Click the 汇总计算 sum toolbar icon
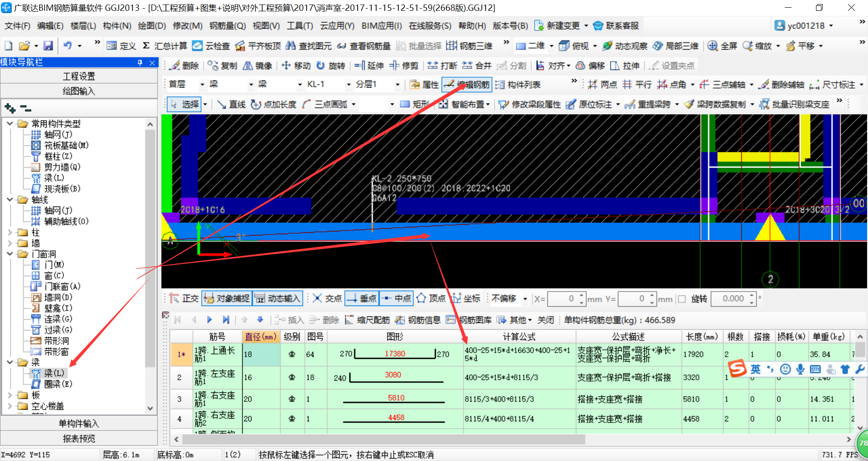 (x=165, y=46)
